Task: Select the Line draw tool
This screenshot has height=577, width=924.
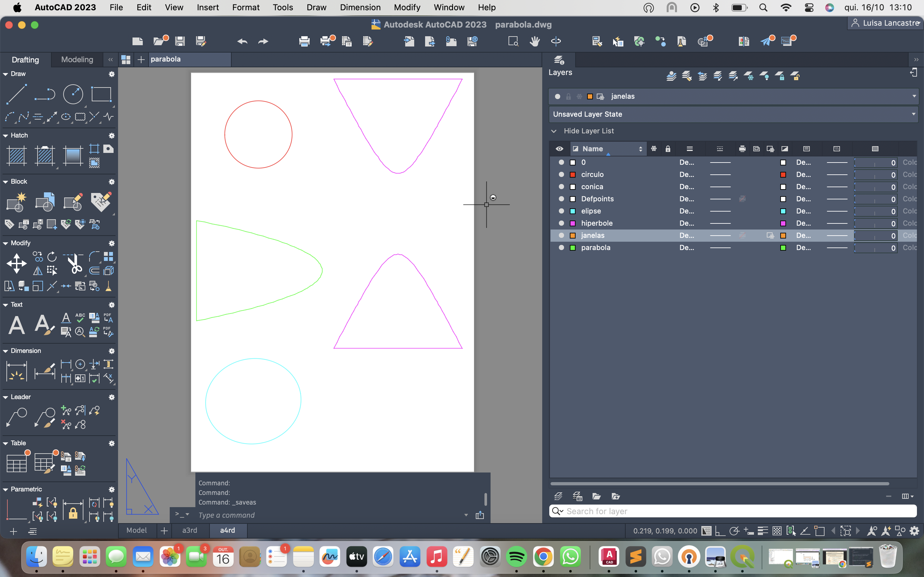Action: (x=16, y=94)
